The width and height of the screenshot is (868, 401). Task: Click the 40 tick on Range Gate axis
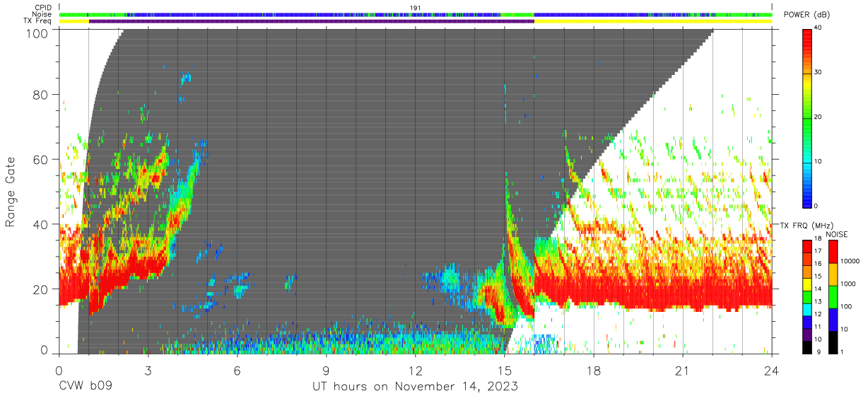pyautogui.click(x=41, y=225)
